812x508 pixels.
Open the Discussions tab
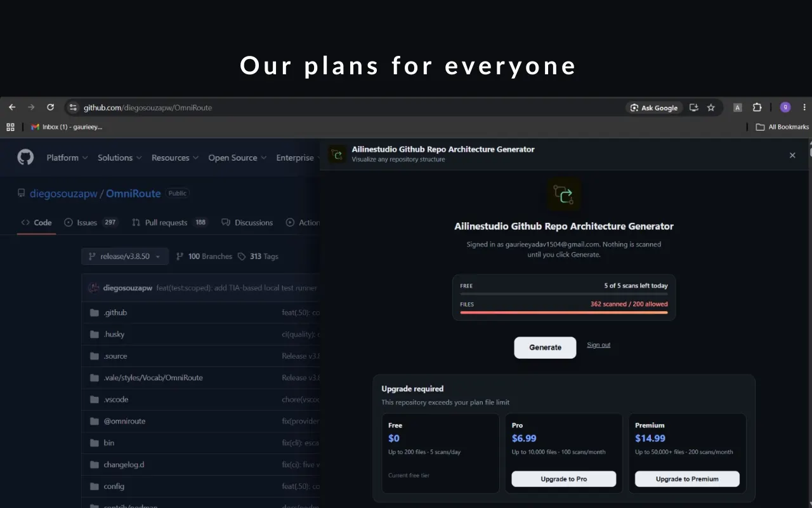[247, 222]
